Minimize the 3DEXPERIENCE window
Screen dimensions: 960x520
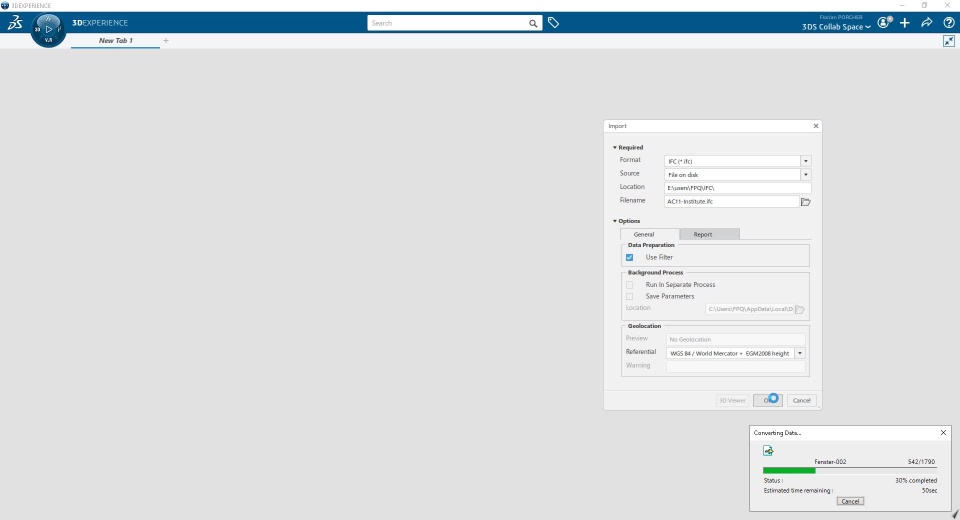click(x=902, y=5)
